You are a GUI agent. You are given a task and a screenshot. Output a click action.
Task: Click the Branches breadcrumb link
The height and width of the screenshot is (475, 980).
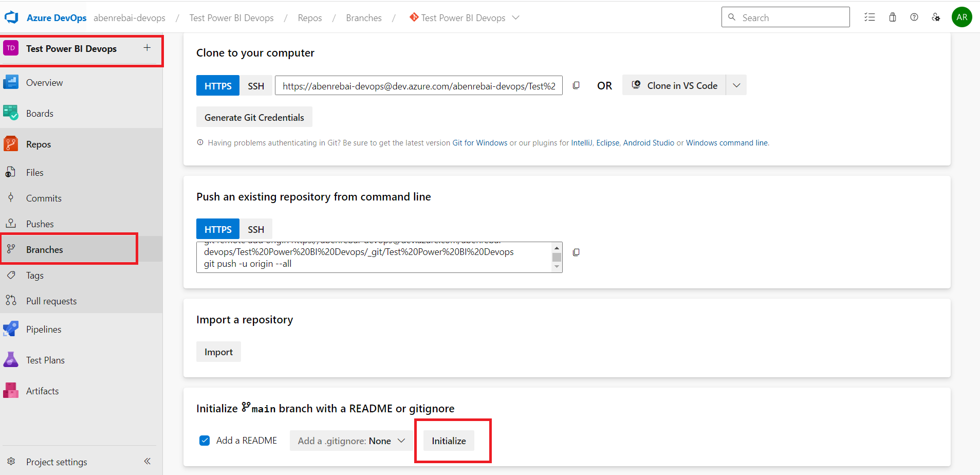click(364, 18)
